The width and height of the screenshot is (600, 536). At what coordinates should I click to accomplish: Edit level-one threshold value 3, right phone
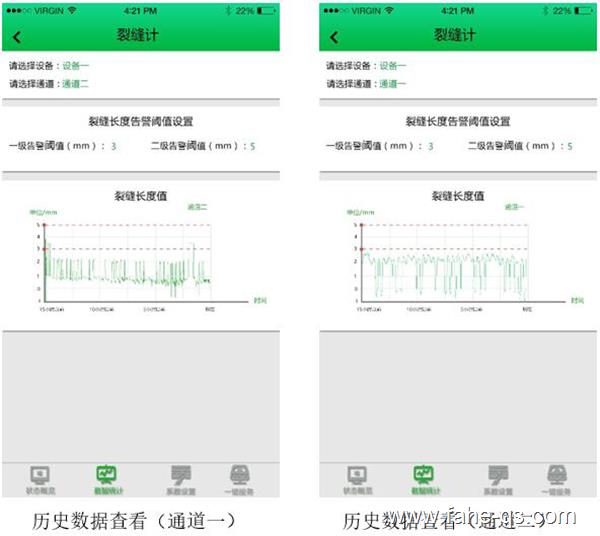[431, 146]
